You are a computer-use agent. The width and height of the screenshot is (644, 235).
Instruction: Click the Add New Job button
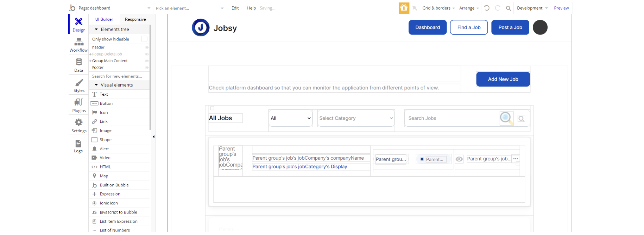(x=503, y=79)
